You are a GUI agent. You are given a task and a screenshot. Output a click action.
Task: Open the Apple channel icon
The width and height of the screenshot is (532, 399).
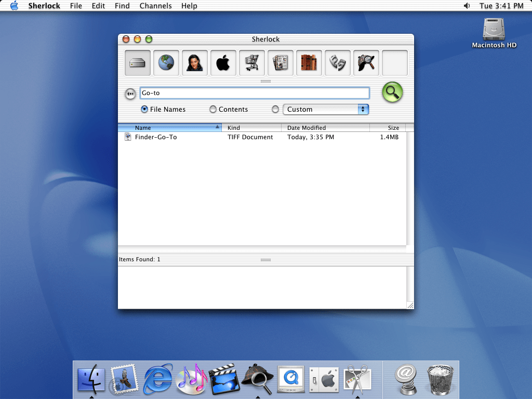tap(223, 63)
